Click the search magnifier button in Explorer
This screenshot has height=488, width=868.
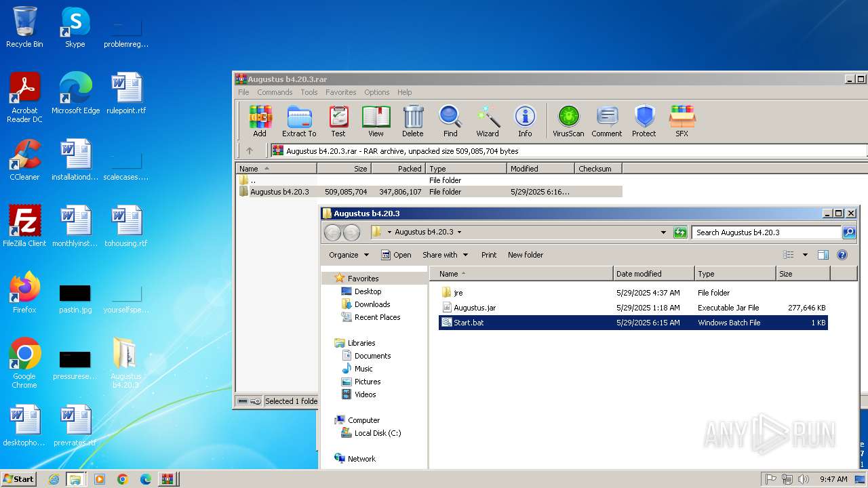click(x=848, y=232)
